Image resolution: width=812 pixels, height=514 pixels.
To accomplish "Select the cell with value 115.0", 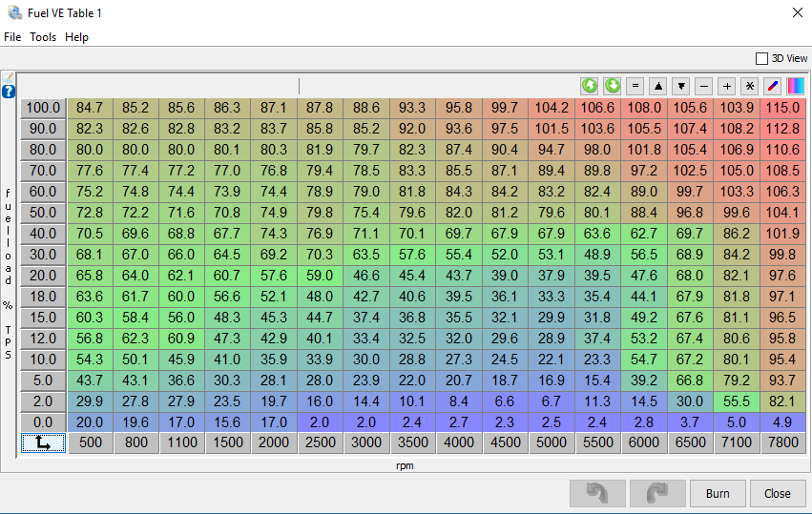I will 783,108.
